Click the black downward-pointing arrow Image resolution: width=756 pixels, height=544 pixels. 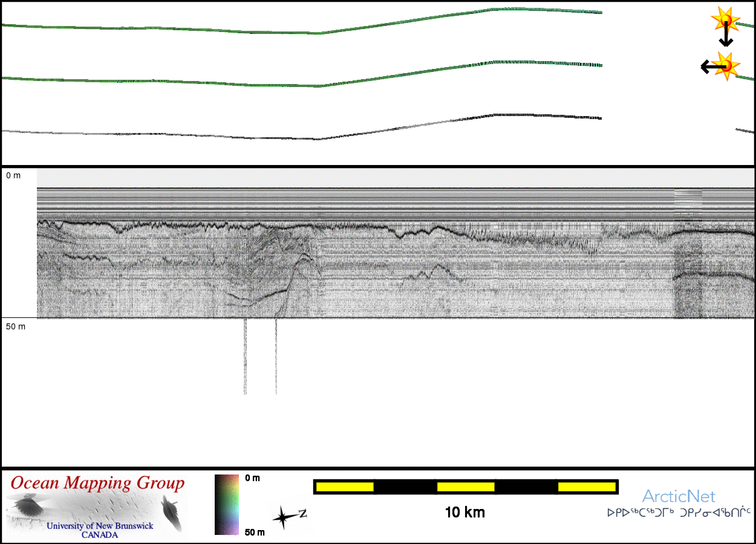coord(726,37)
